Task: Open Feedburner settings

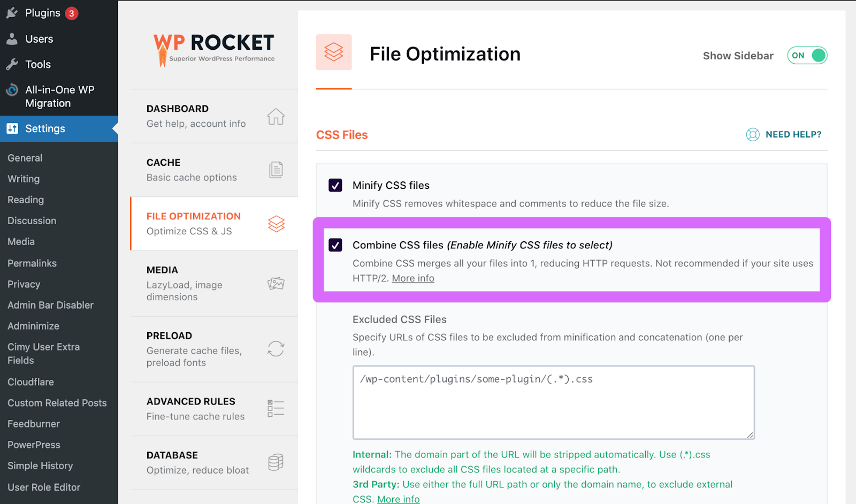Action: (x=34, y=424)
